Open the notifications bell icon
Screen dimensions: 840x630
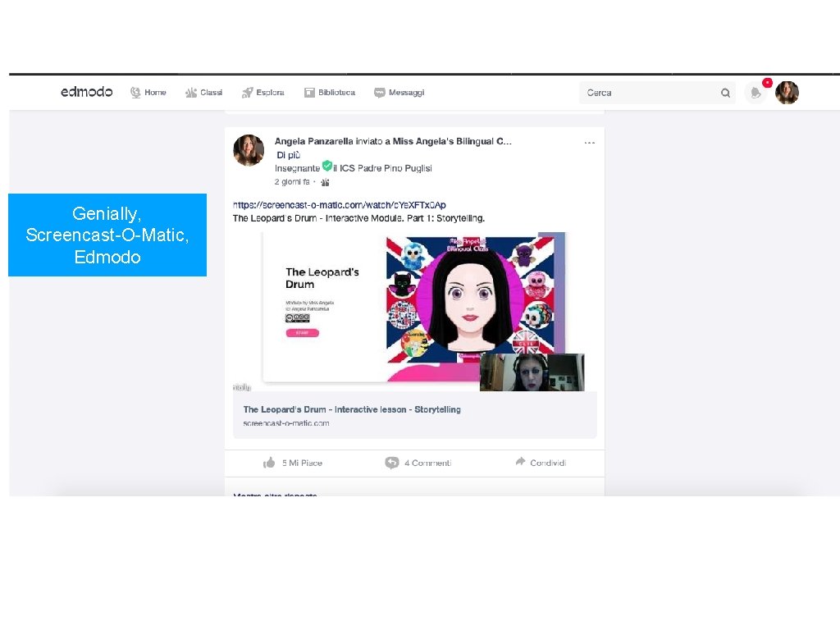(x=756, y=94)
